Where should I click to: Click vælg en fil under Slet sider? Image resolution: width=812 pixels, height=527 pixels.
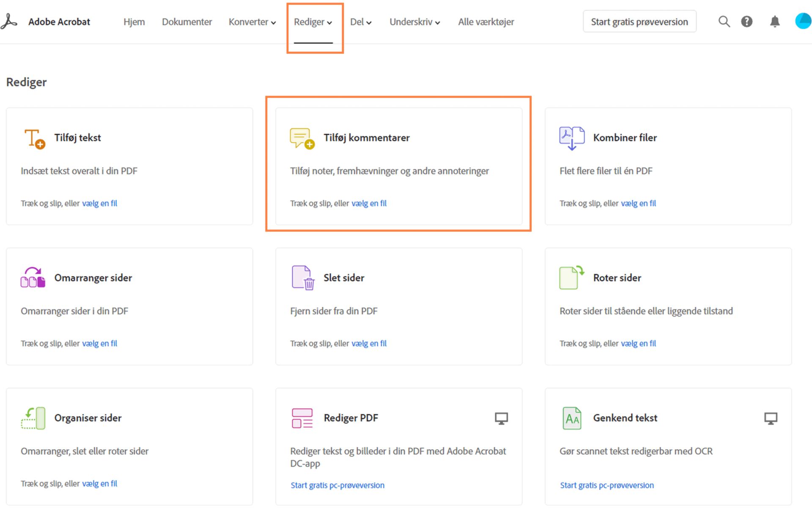[369, 344]
